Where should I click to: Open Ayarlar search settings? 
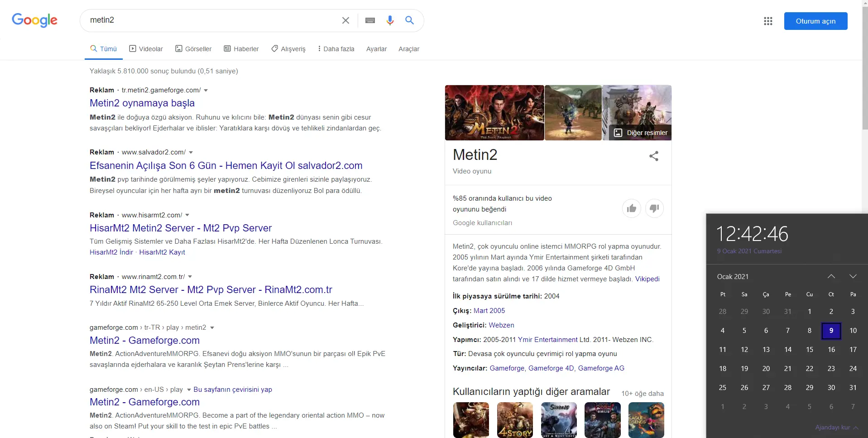(x=376, y=49)
